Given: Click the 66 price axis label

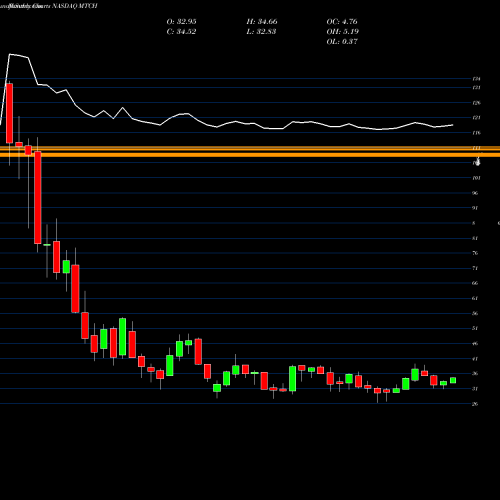Looking at the screenshot, I should coord(475,283).
